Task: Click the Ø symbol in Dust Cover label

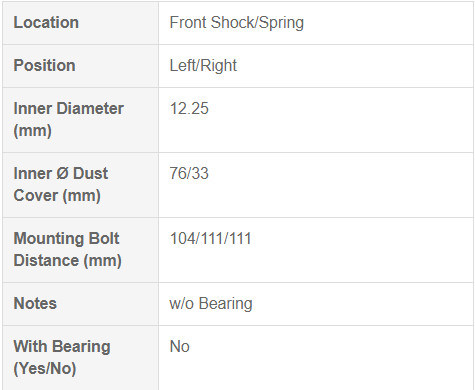Action: pos(62,174)
